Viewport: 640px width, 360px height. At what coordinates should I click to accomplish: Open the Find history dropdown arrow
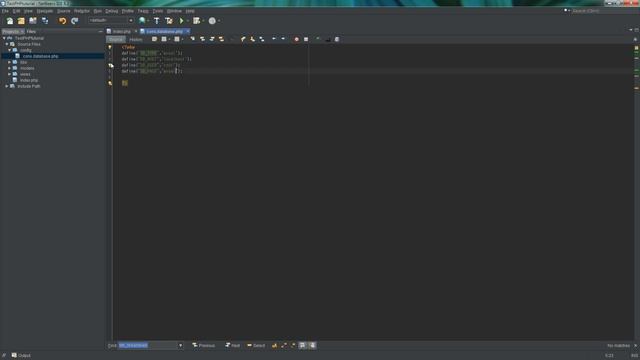180,346
